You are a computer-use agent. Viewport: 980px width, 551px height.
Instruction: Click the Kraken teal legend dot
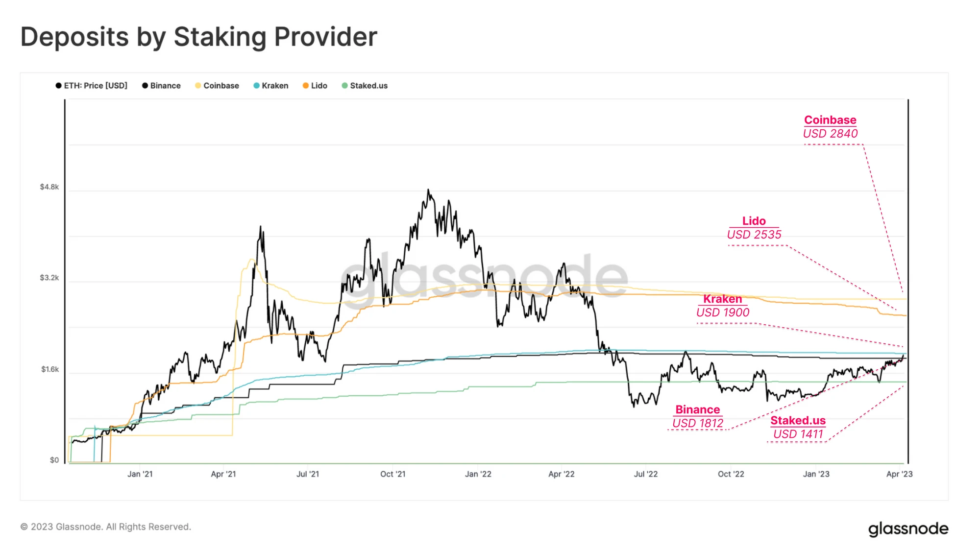tap(256, 86)
